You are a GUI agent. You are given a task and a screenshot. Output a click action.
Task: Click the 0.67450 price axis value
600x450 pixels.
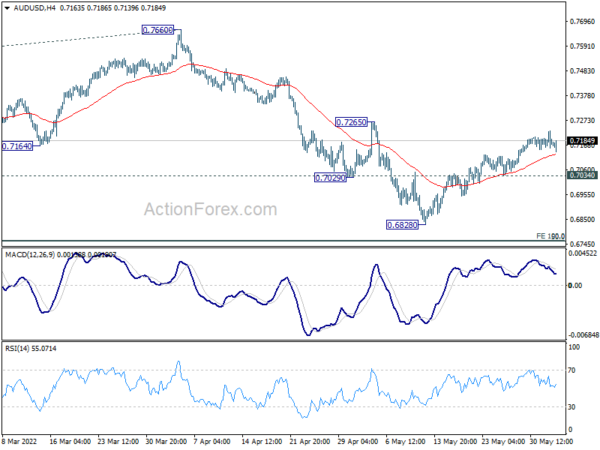[582, 244]
